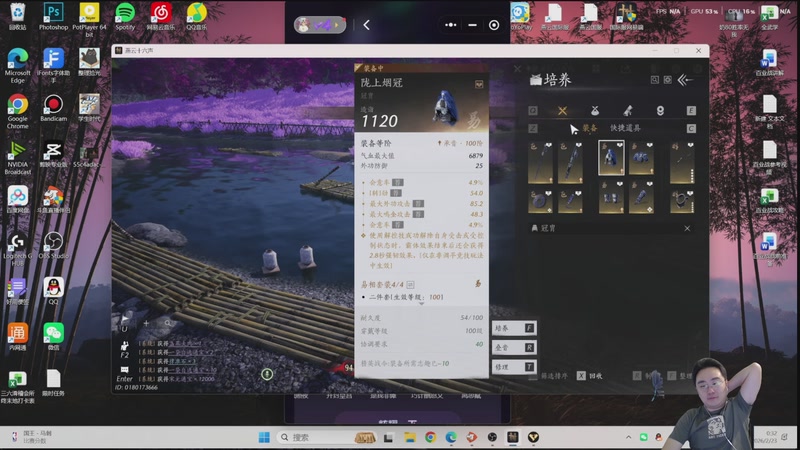Click the magnifier icon in game chat bar
Image resolution: width=800 pixels, height=450 pixels.
coord(167,323)
